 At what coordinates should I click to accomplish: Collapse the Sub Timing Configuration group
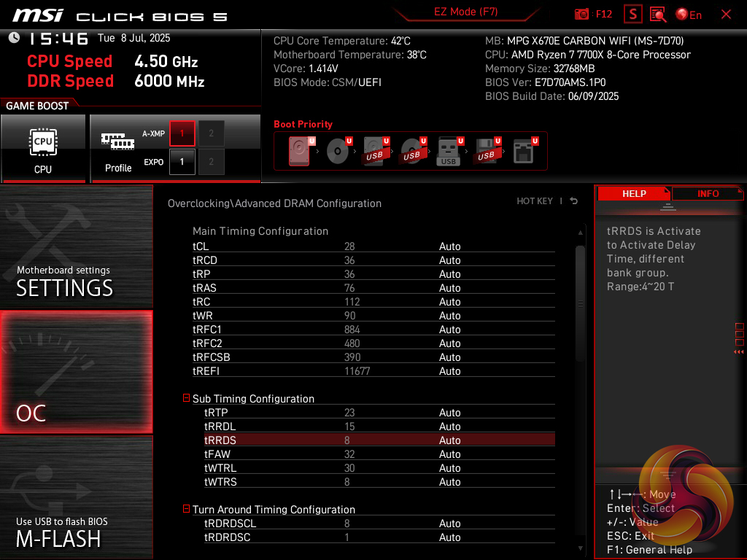click(x=186, y=398)
